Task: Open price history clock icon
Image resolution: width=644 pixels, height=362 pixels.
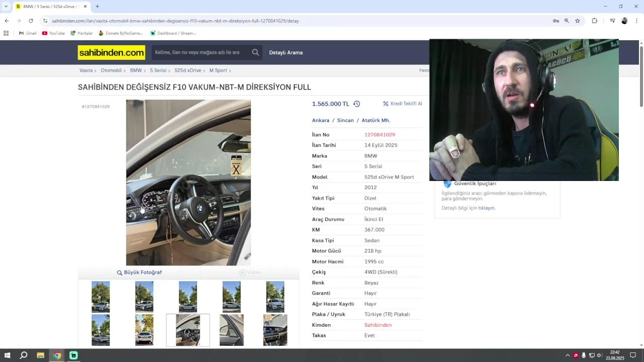Action: [x=357, y=104]
